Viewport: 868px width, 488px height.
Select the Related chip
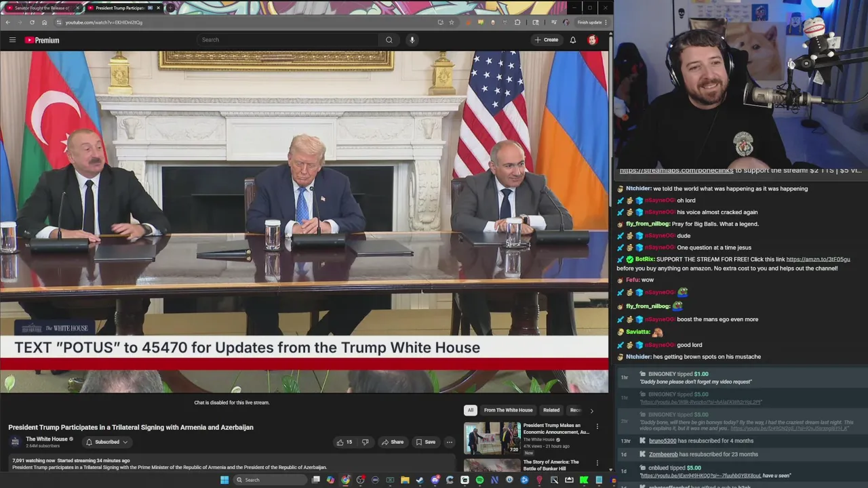click(x=551, y=410)
